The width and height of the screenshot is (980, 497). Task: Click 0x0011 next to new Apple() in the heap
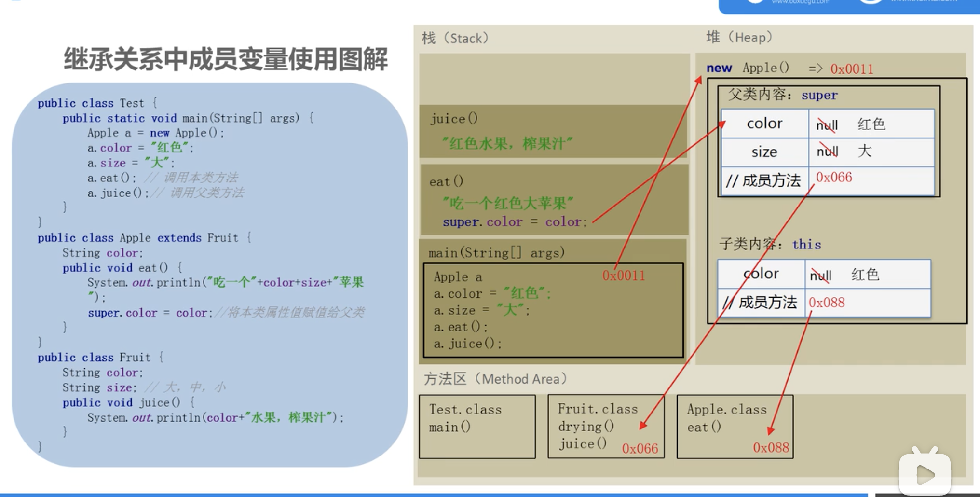(852, 69)
